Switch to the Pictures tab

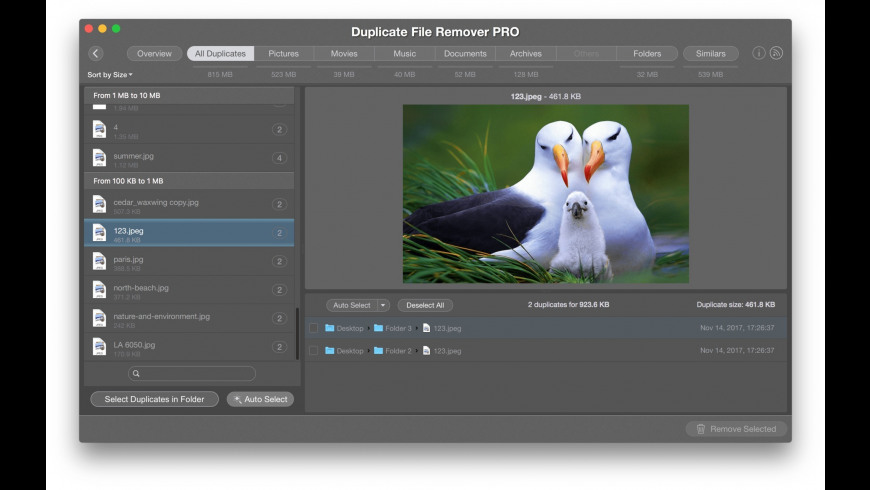[283, 54]
